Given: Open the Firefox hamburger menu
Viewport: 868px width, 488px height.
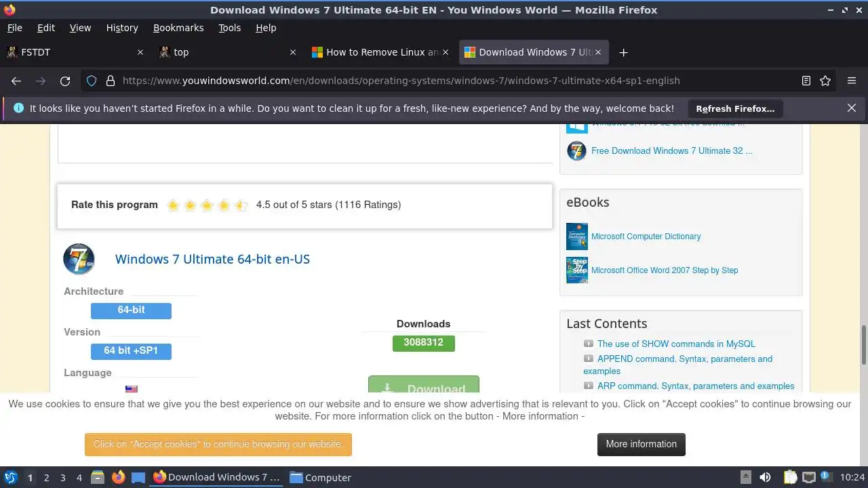Looking at the screenshot, I should (x=852, y=81).
